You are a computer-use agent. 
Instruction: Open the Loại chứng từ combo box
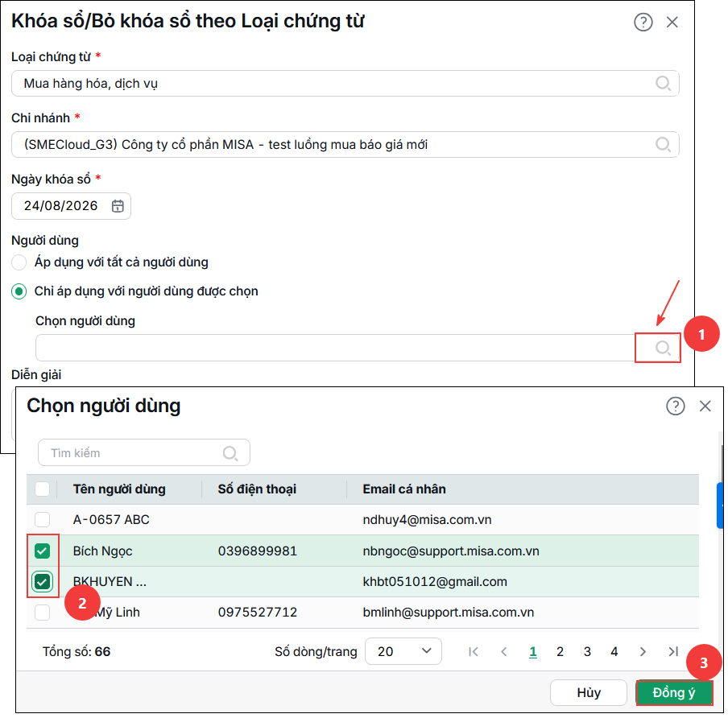coord(345,84)
